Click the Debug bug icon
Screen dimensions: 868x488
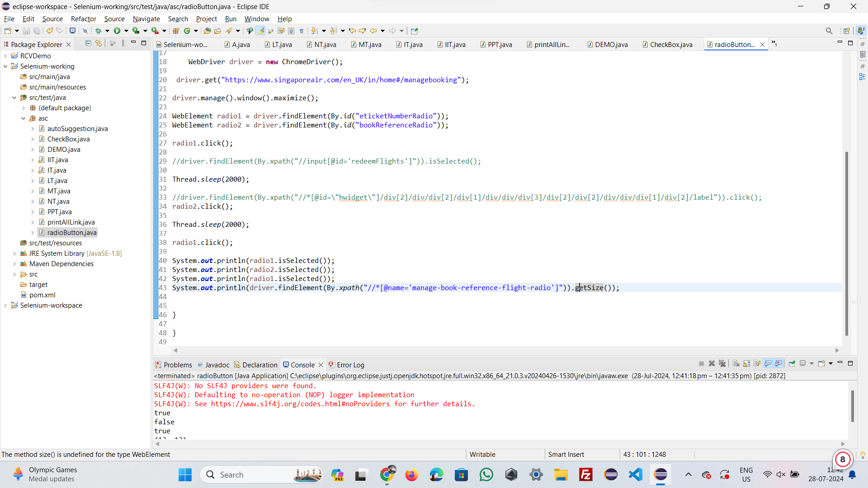[98, 31]
